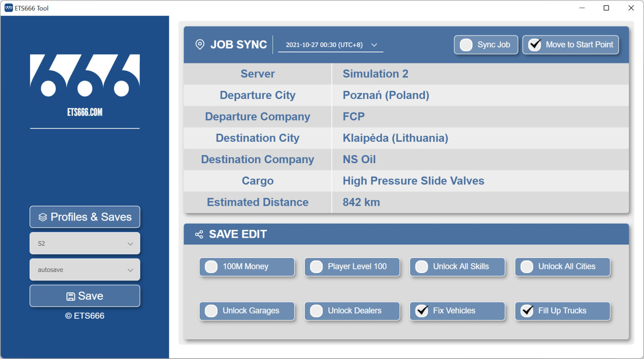Viewport: 644px width, 359px height.
Task: Click the ETS666.COM text under the logo
Action: pyautogui.click(x=84, y=112)
